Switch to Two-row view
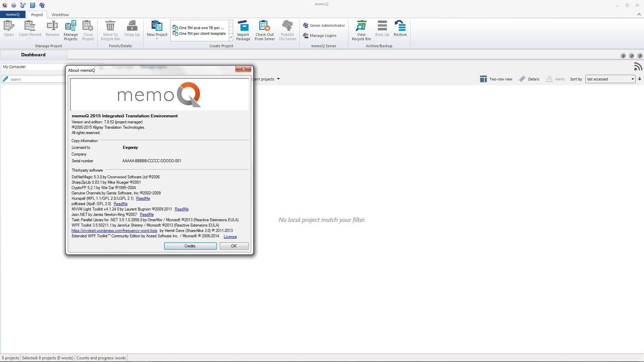The width and height of the screenshot is (644, 362). click(496, 79)
